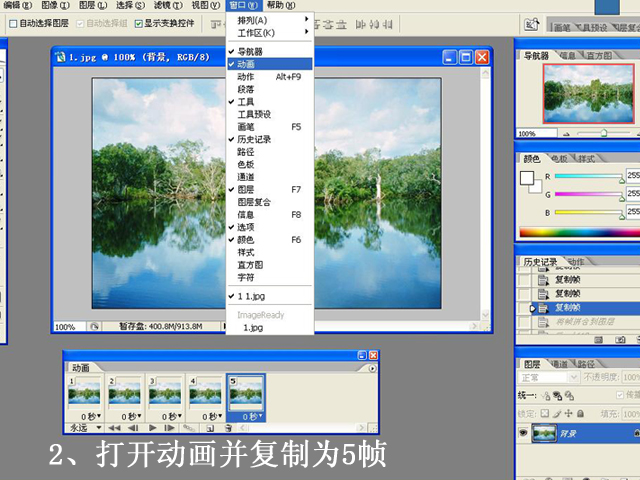Viewport: 640px width, 480px height.
Task: Expand Arrange submenu in Window menu
Action: 270,20
